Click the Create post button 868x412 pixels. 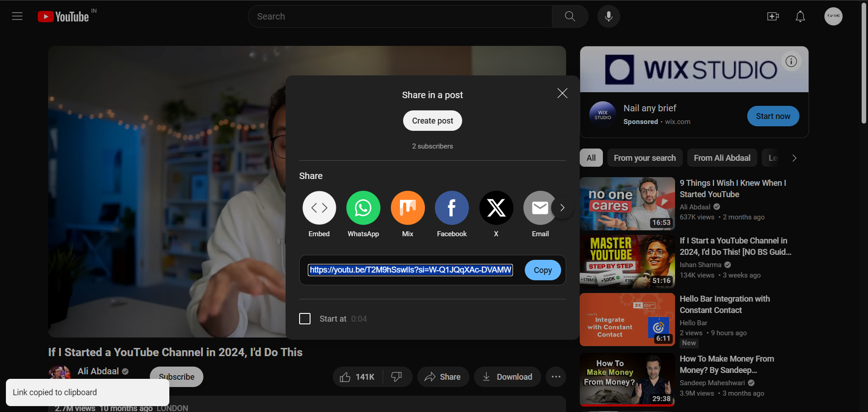(x=433, y=121)
